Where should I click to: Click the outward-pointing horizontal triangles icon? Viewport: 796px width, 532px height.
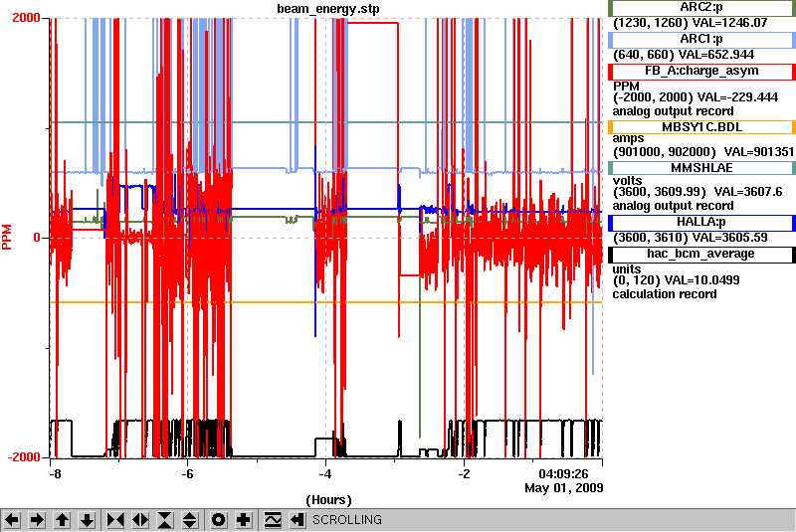click(x=140, y=520)
